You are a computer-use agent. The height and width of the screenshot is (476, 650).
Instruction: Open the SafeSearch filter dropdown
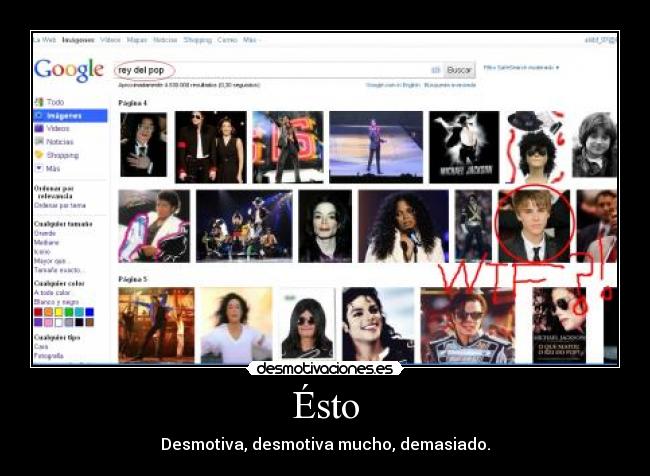coord(521,67)
